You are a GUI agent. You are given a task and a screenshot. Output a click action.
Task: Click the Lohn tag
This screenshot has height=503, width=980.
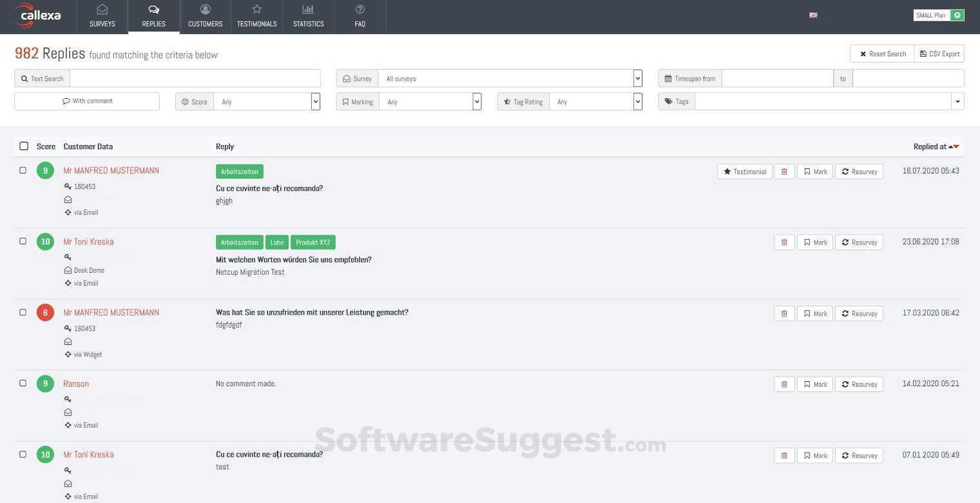277,242
